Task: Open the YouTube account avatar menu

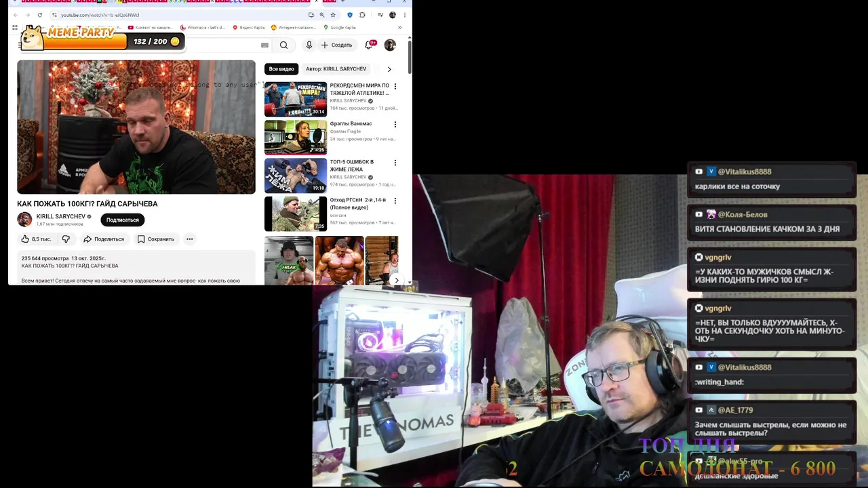Action: [x=390, y=45]
